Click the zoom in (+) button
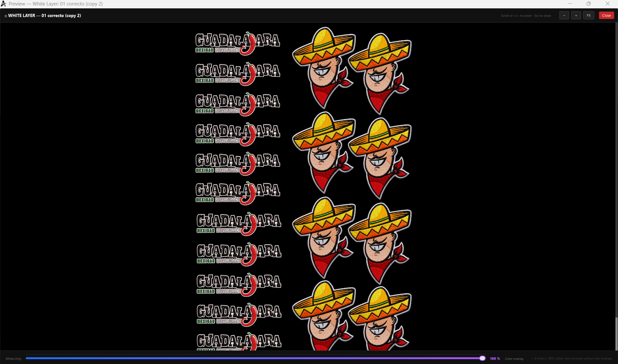The height and width of the screenshot is (364, 618). click(576, 15)
